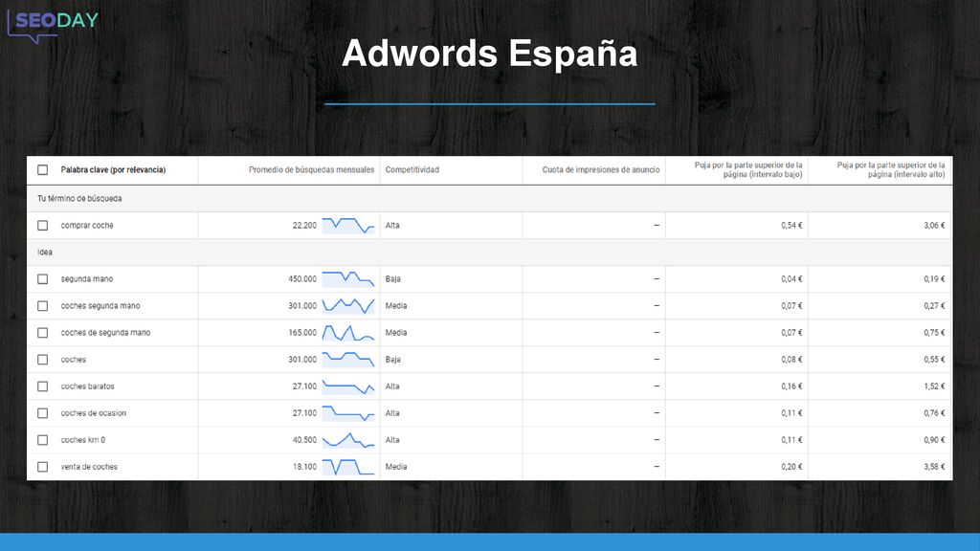This screenshot has width=980, height=551.
Task: Click the keyword 'coches baratos'
Action: coord(87,386)
